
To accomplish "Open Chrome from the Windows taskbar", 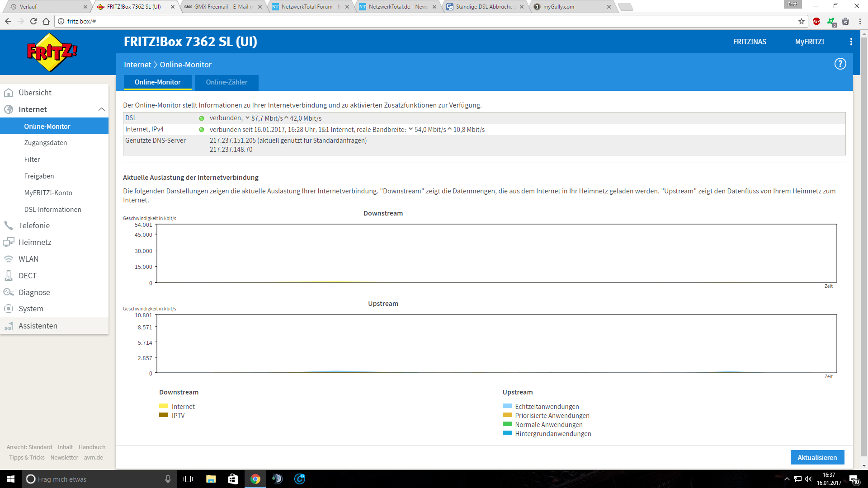I will click(x=255, y=479).
